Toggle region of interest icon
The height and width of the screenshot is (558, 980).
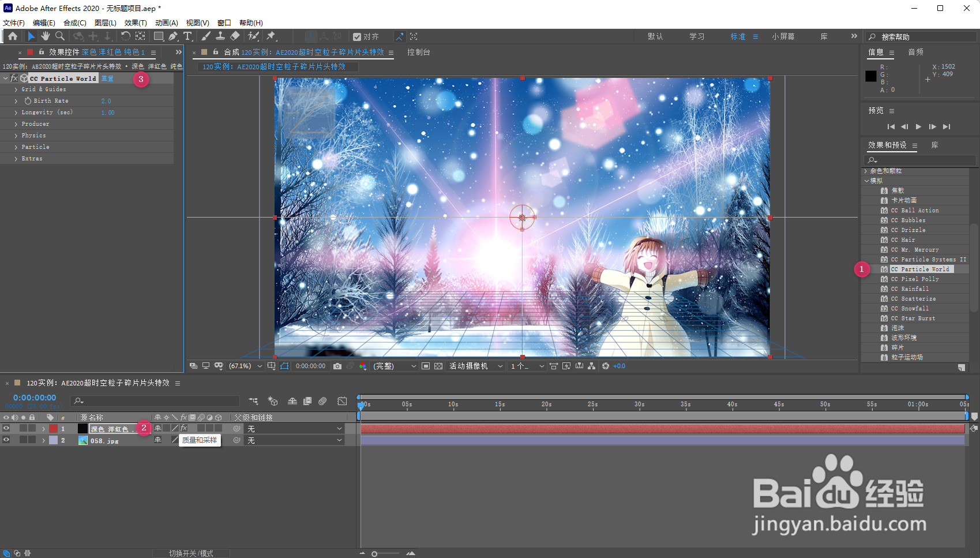click(x=426, y=366)
